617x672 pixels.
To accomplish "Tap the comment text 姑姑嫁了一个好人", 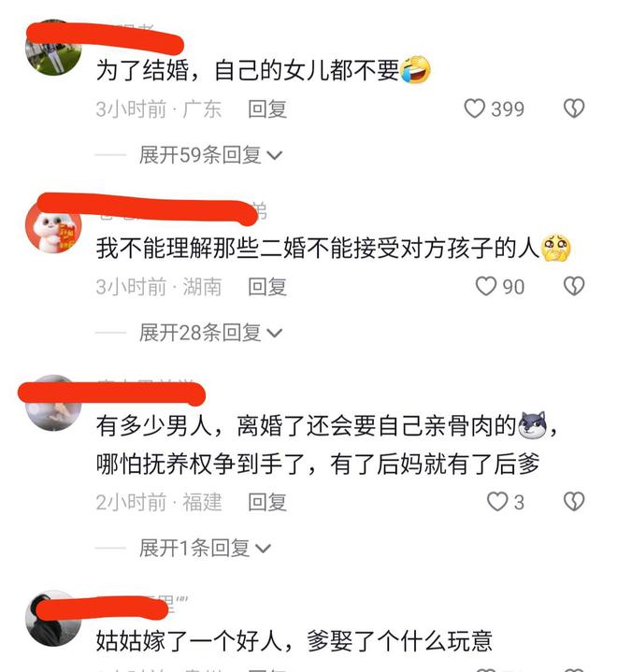I will (189, 641).
